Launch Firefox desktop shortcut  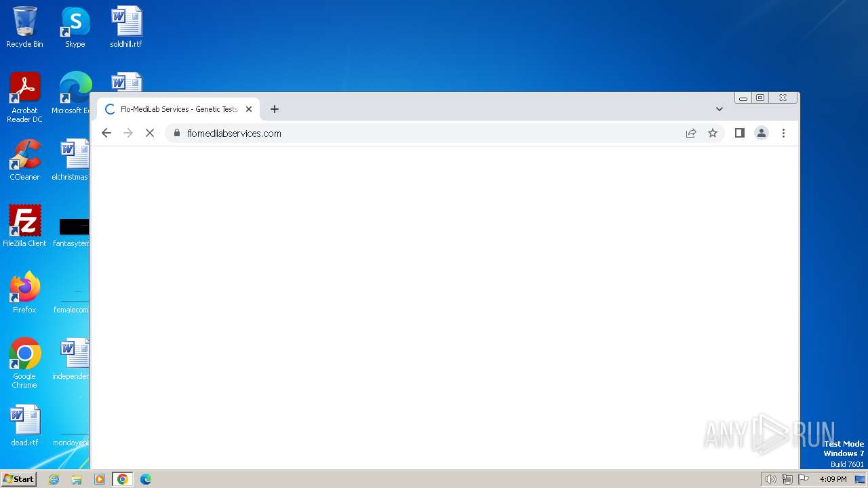pyautogui.click(x=24, y=292)
